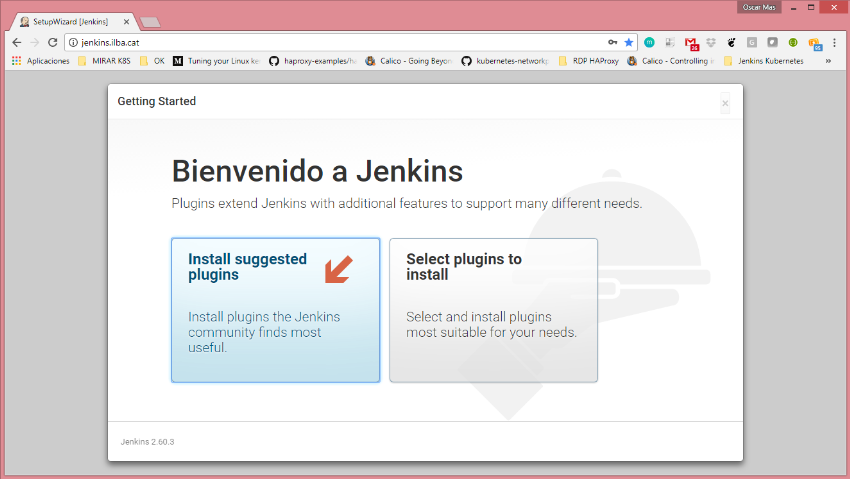Viewport: 850px width, 479px height.
Task: Click the Getting Started title text
Action: coord(157,101)
